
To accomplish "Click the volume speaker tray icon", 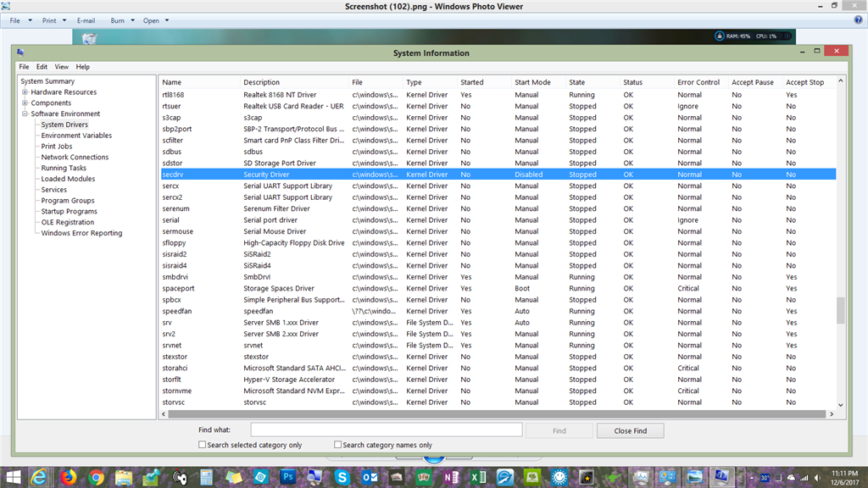I will [818, 478].
